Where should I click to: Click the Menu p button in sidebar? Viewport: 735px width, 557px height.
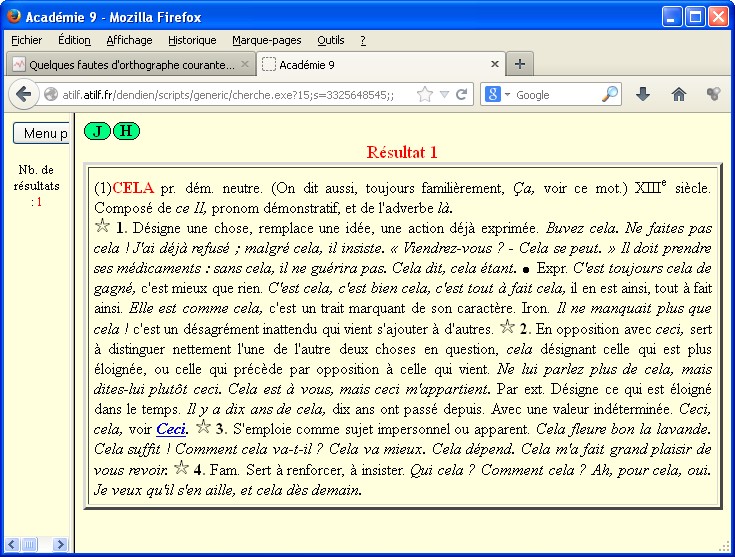(x=41, y=133)
